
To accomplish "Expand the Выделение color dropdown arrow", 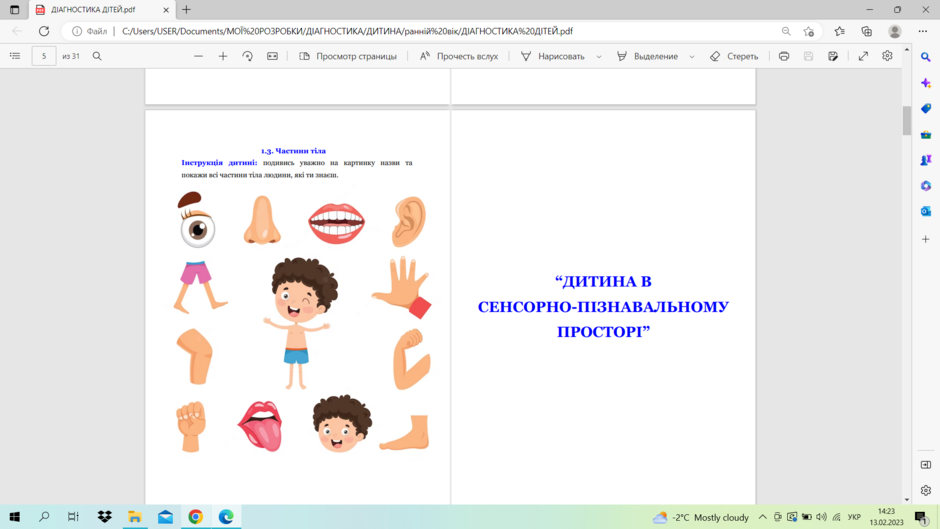I will tap(692, 56).
